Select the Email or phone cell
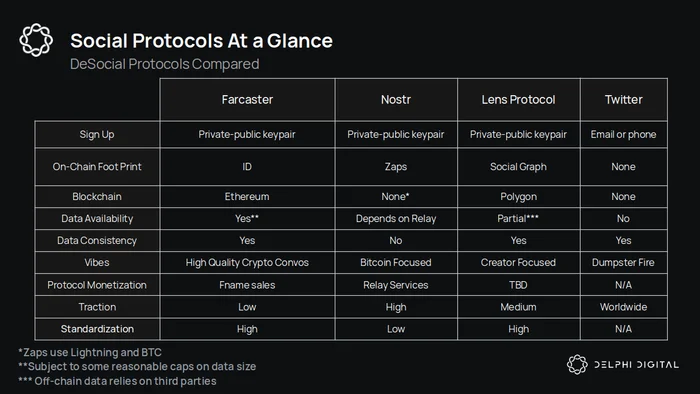This screenshot has width=700, height=394. coord(624,134)
